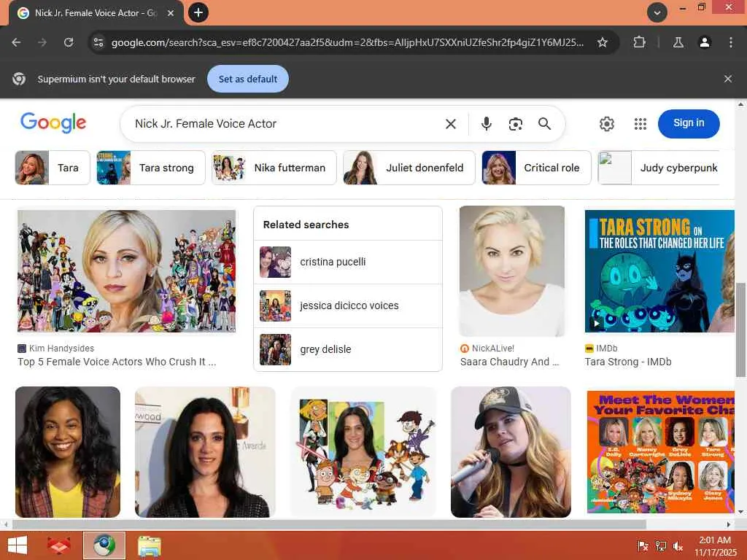
Task: Reload the current page
Action: pyautogui.click(x=69, y=42)
